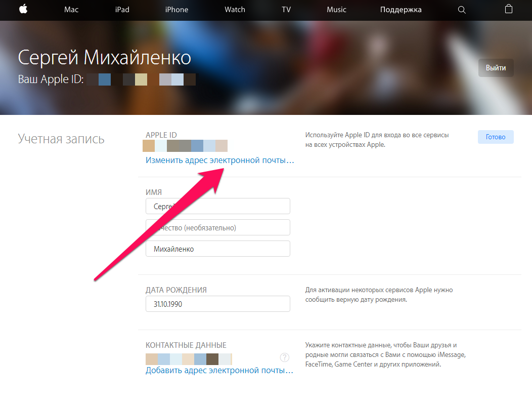This screenshot has width=532, height=402.
Task: Select blurred contact email under КОНТАКТНЫЕ ДАННЫЕ
Action: tap(188, 358)
